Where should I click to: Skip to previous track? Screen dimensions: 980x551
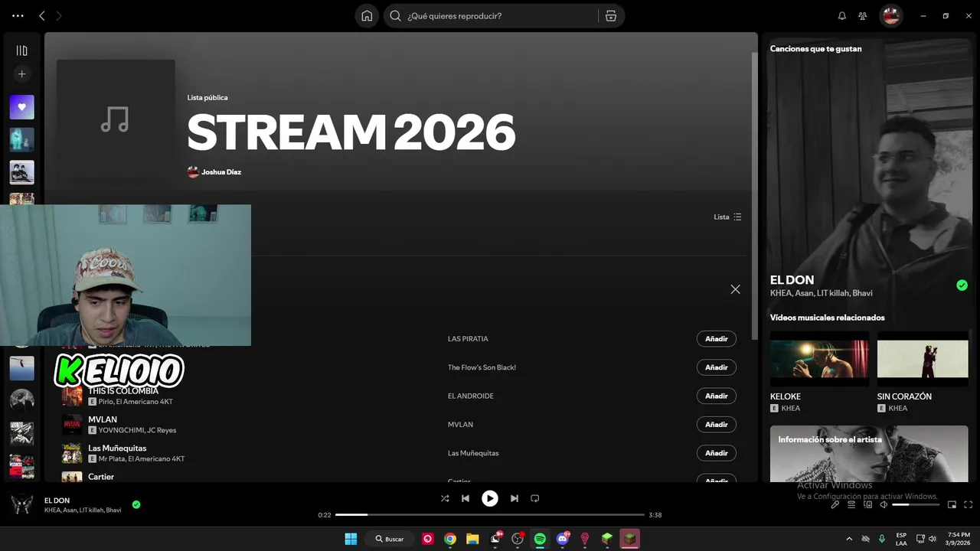click(x=465, y=498)
